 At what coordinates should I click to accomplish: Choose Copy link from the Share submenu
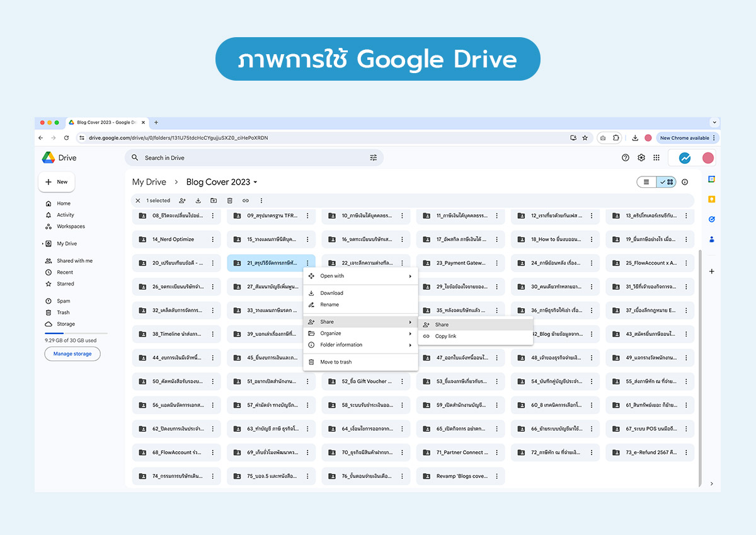tap(445, 337)
